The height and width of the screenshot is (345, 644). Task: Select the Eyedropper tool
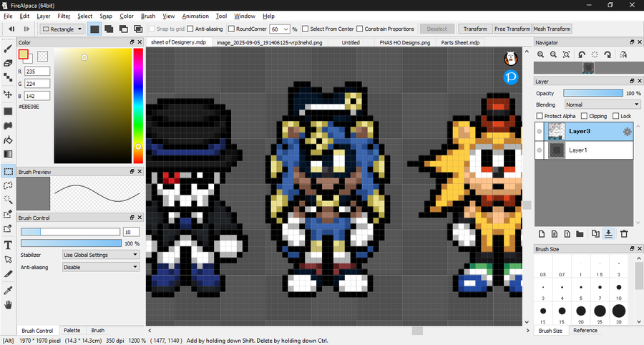(x=8, y=291)
